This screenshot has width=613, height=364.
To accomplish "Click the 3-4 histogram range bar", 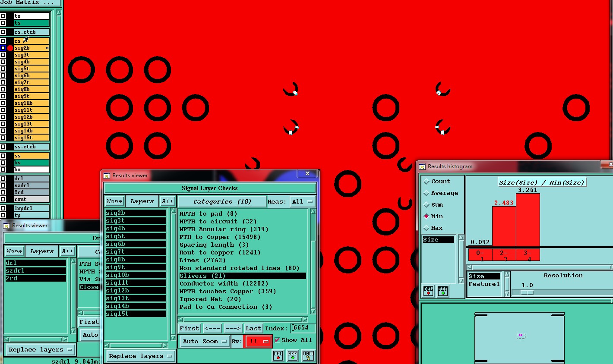I will click(528, 255).
